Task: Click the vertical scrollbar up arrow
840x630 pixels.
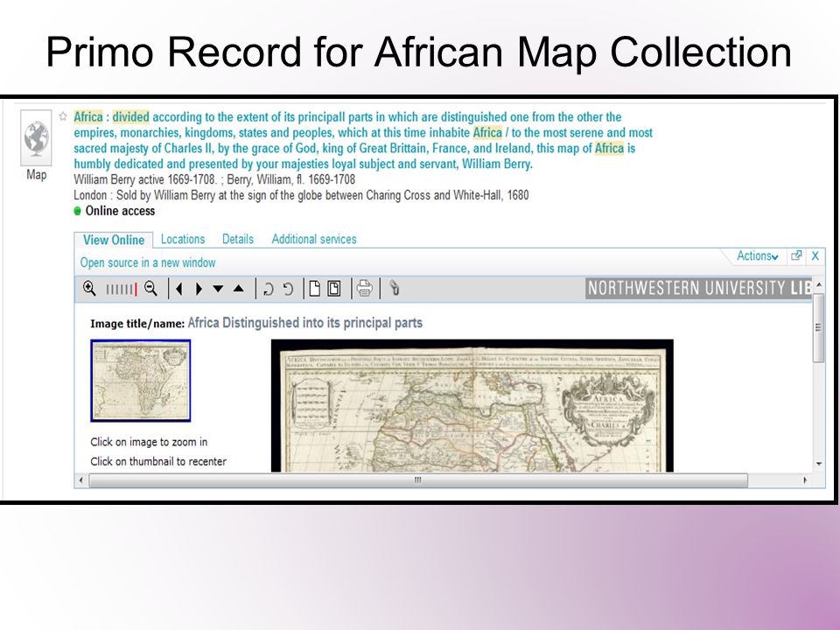Action: pos(819,285)
